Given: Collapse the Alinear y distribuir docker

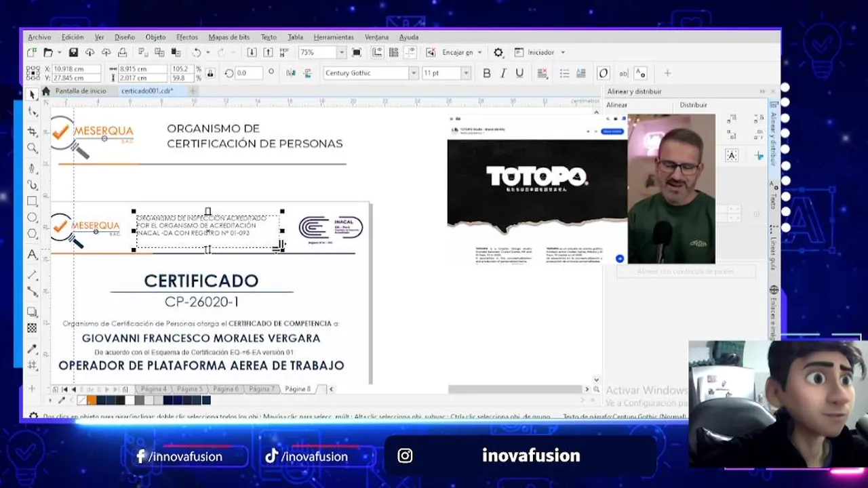Looking at the screenshot, I should click(762, 91).
